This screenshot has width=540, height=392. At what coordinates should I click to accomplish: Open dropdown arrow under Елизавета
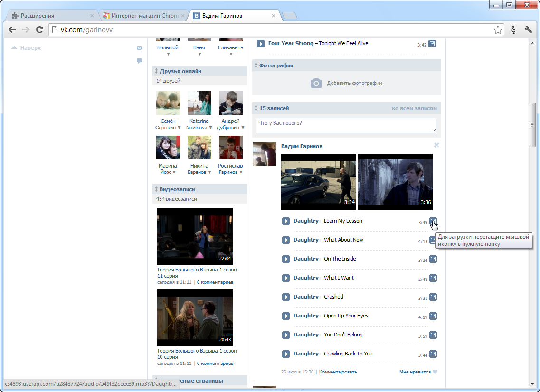point(231,54)
